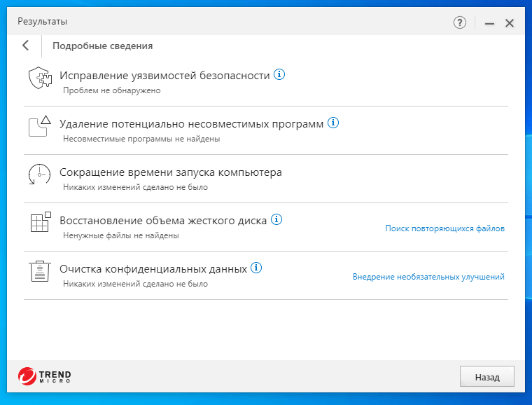Click the Подробные сведения heading

pyautogui.click(x=102, y=46)
